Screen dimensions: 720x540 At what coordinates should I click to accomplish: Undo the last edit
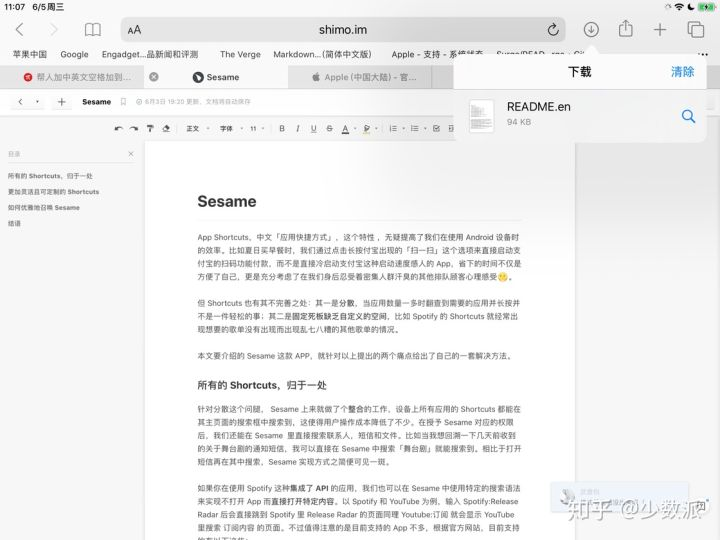pos(118,129)
